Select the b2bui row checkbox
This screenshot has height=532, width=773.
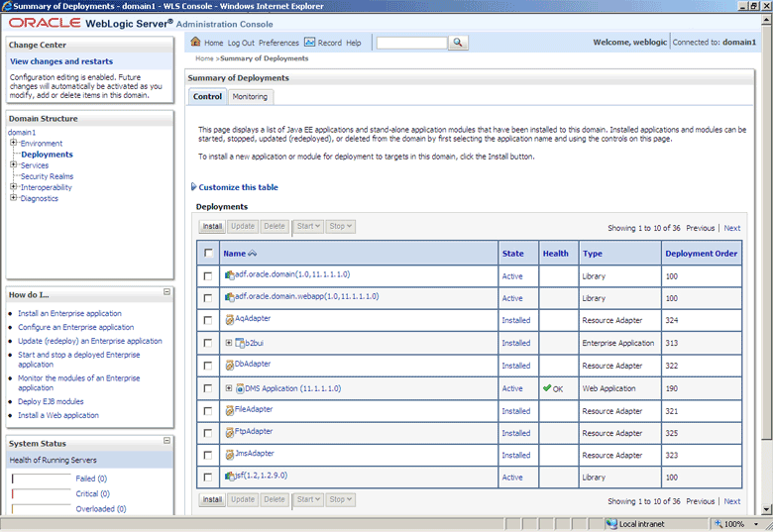208,343
